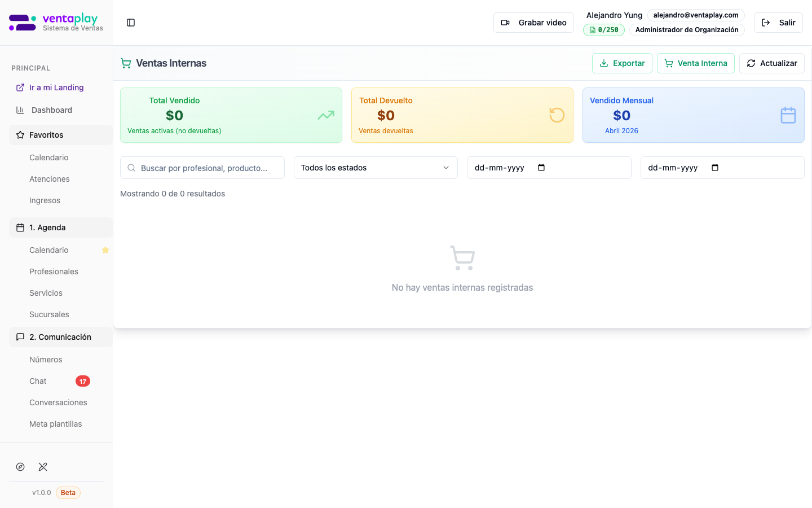812x508 pixels.
Task: Click the compass icon in sidebar footer
Action: coord(20,467)
